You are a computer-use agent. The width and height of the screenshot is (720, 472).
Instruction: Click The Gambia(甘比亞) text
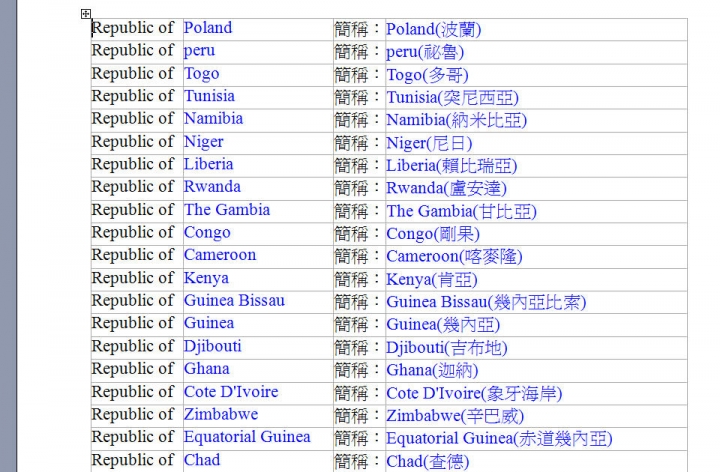point(461,211)
